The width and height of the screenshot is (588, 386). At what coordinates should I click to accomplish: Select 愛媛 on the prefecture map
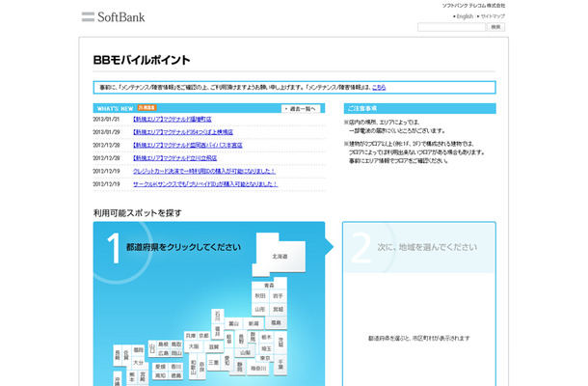coord(161,367)
